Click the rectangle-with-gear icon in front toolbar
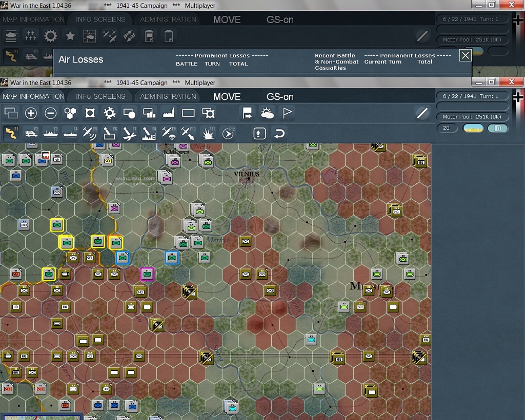 tap(208, 113)
